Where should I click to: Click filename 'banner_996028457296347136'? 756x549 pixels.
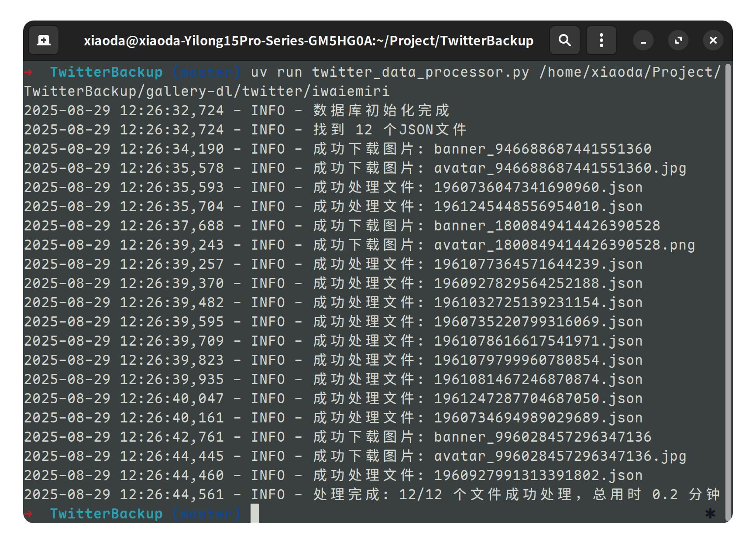pyautogui.click(x=543, y=437)
